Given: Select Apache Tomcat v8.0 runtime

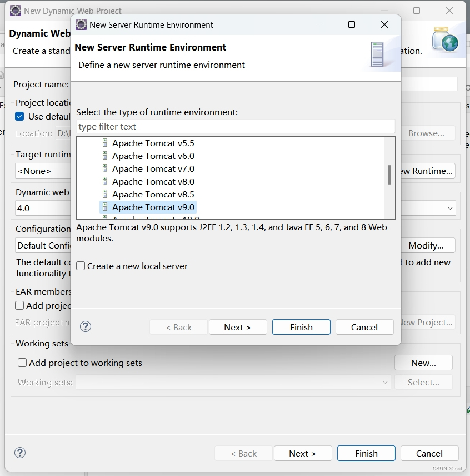Looking at the screenshot, I should (x=153, y=181).
